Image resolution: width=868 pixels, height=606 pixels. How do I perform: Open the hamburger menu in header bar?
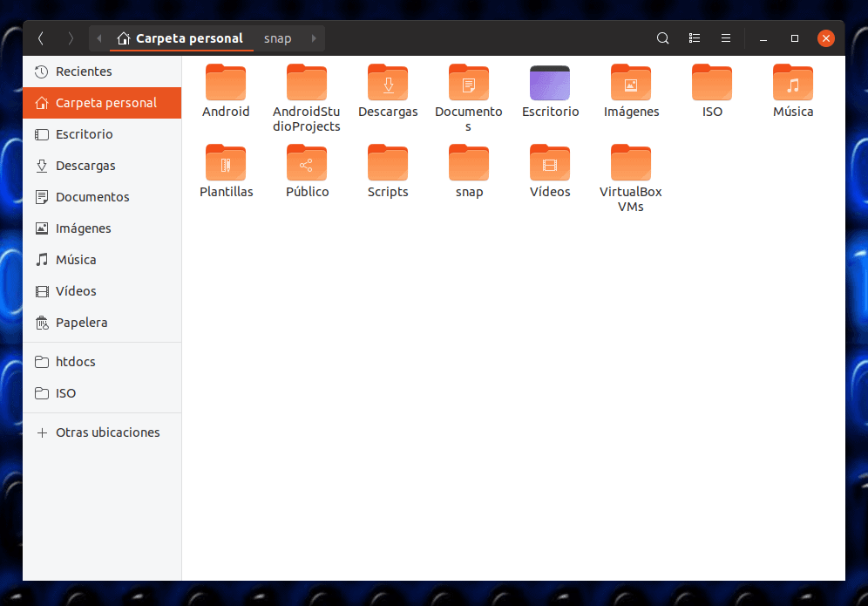[726, 38]
